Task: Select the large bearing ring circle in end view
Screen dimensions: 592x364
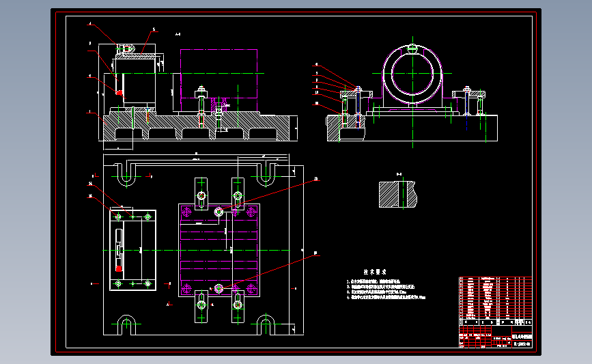Action: tap(412, 74)
